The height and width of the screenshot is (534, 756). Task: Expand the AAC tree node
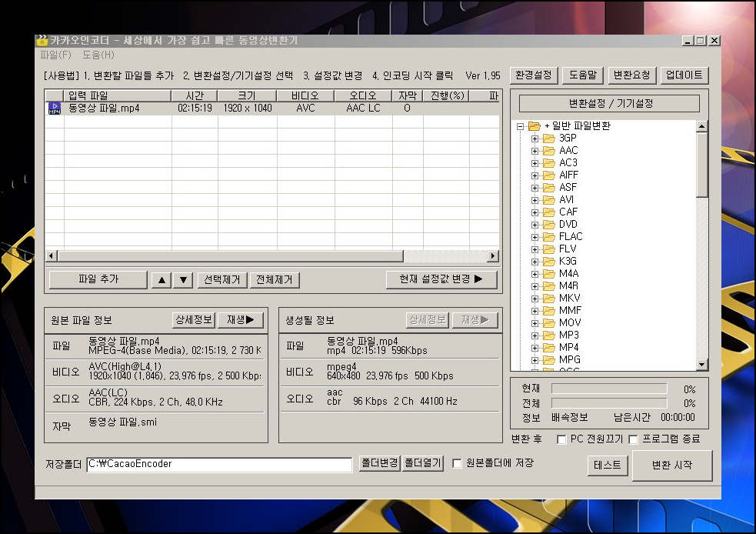coord(535,151)
